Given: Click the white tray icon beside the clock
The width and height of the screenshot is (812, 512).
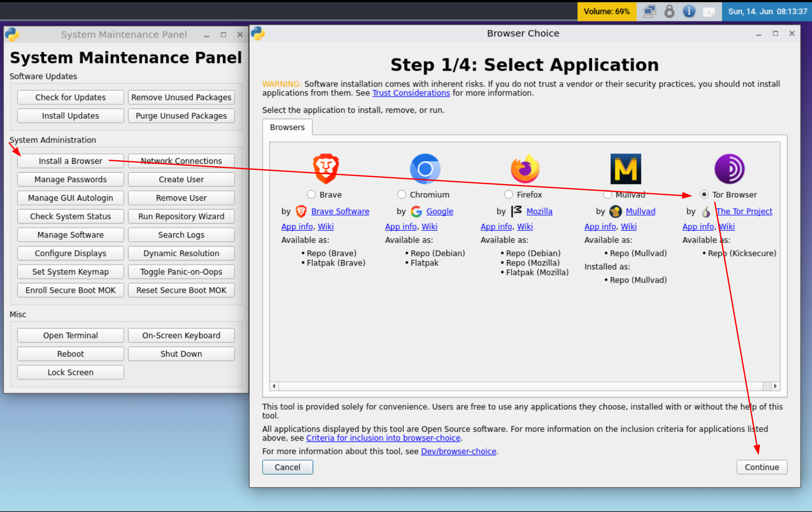Looking at the screenshot, I should 709,11.
